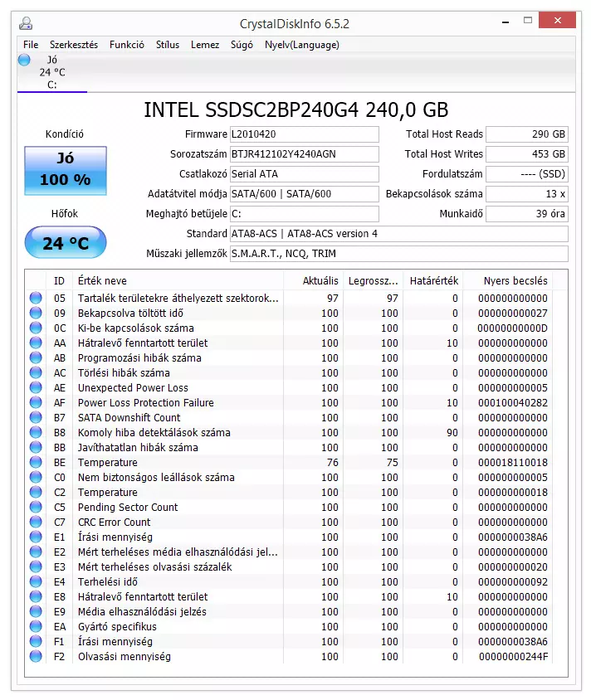Click the drive title INTEL SSDSC2BP240G4 240,0 GB
Screen dimensions: 591x700
[x=295, y=109]
